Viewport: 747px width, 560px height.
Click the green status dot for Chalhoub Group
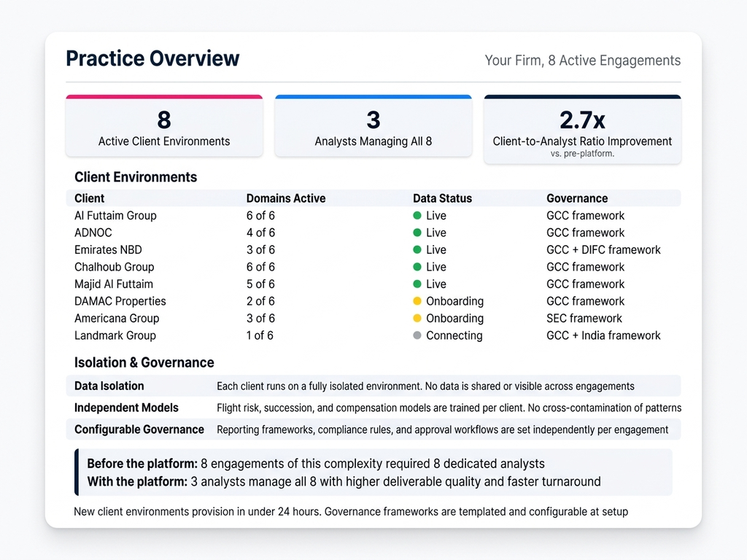point(417,267)
